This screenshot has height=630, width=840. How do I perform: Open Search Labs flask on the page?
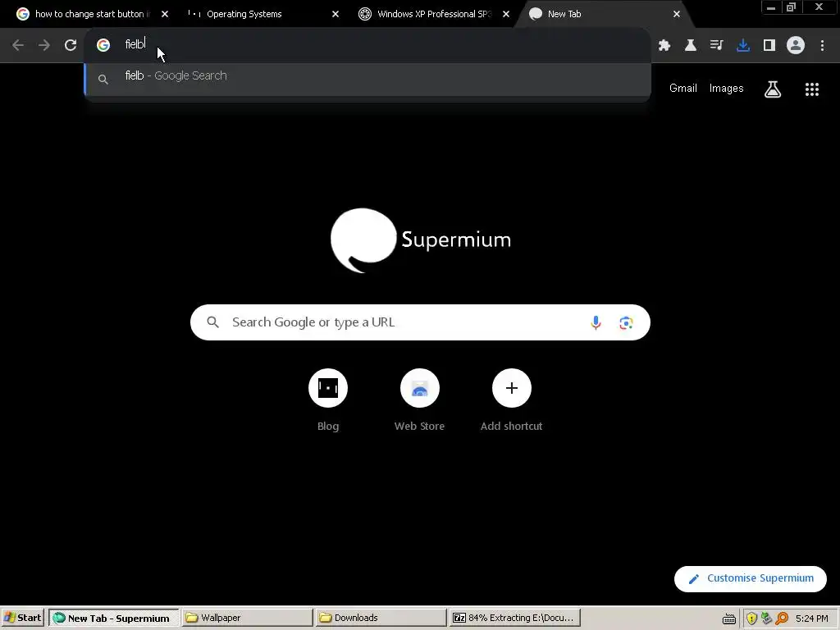[x=773, y=89]
